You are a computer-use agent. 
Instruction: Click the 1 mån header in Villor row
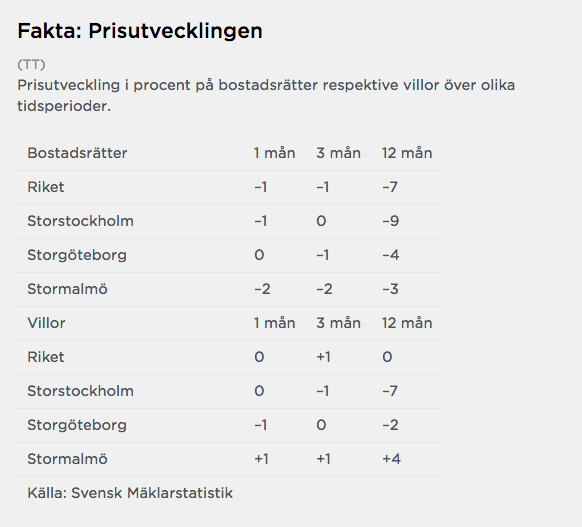click(x=275, y=323)
